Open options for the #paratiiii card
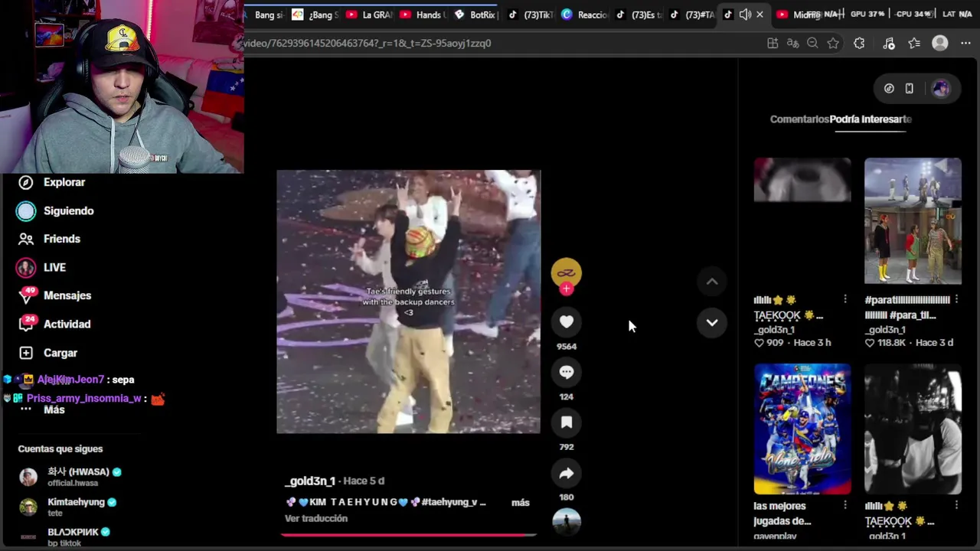 coord(956,299)
